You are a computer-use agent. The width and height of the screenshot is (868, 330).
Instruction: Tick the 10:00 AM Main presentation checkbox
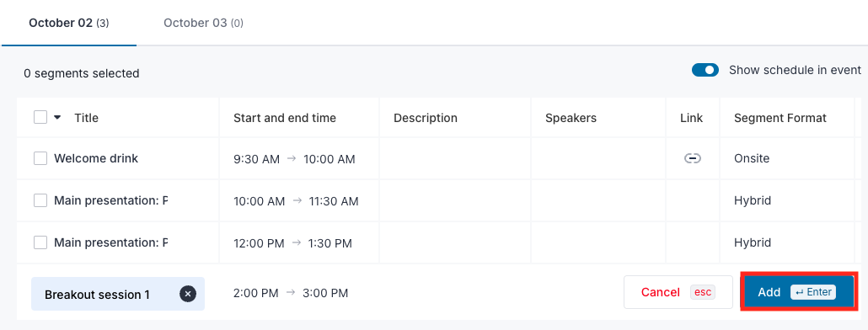point(40,200)
